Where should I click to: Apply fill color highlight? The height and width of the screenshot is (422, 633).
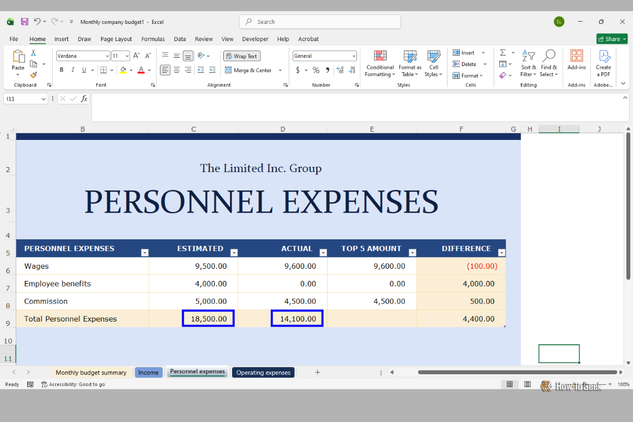pos(123,70)
